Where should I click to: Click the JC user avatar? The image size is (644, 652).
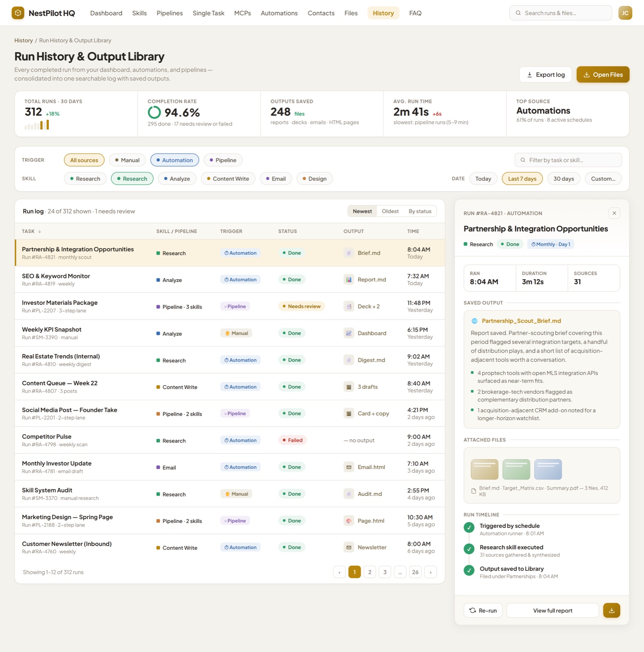click(625, 13)
